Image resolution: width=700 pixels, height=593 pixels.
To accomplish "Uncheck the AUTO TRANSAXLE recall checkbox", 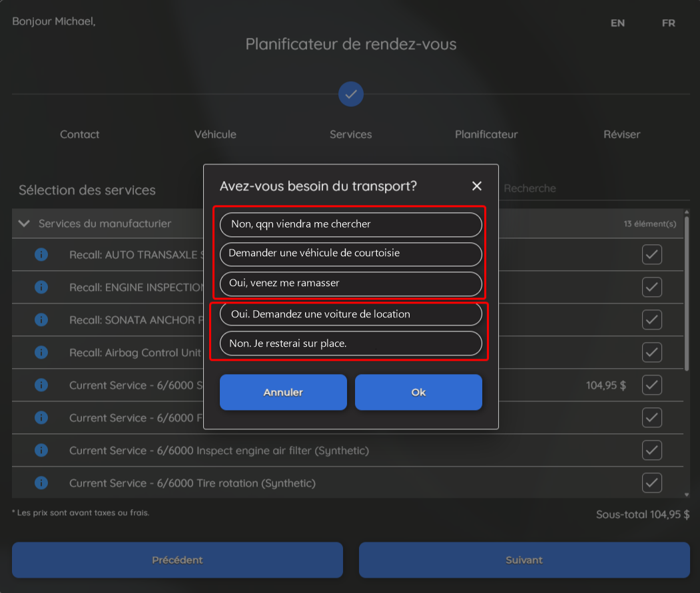I will [x=651, y=254].
